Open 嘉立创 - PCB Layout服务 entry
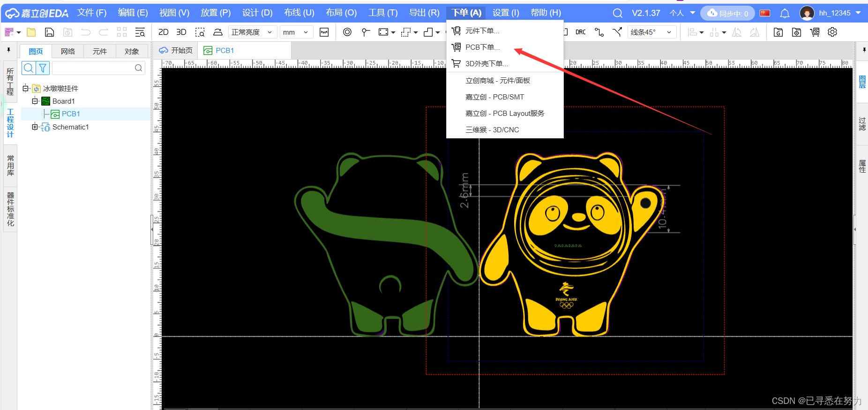This screenshot has height=410, width=868. (x=505, y=114)
